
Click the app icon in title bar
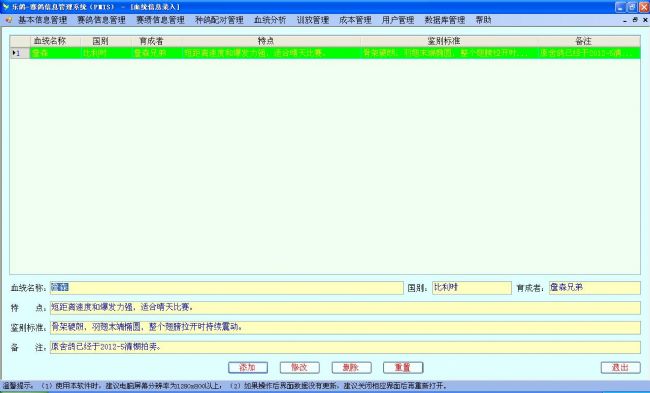point(5,7)
